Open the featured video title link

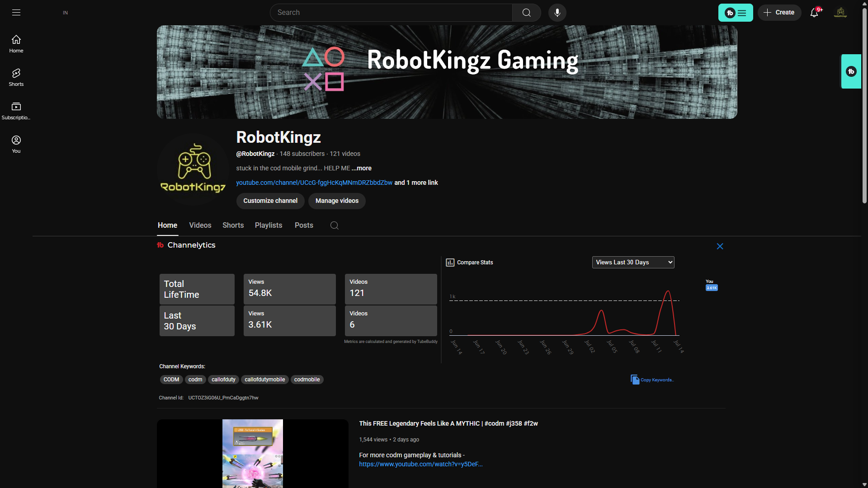point(448,424)
